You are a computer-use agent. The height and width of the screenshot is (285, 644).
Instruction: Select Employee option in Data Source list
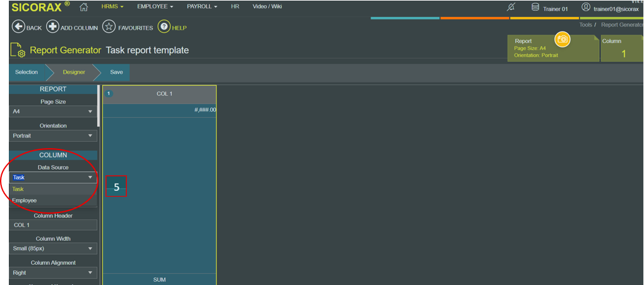pos(53,201)
